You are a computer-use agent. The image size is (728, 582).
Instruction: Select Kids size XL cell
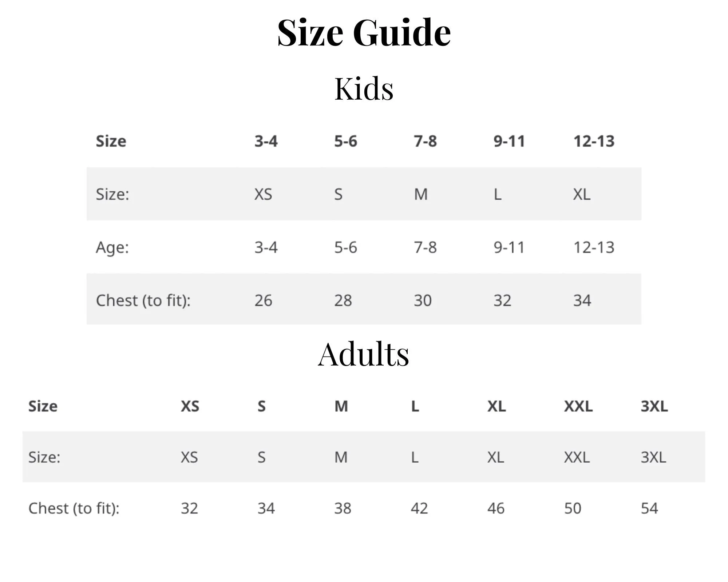pos(582,194)
